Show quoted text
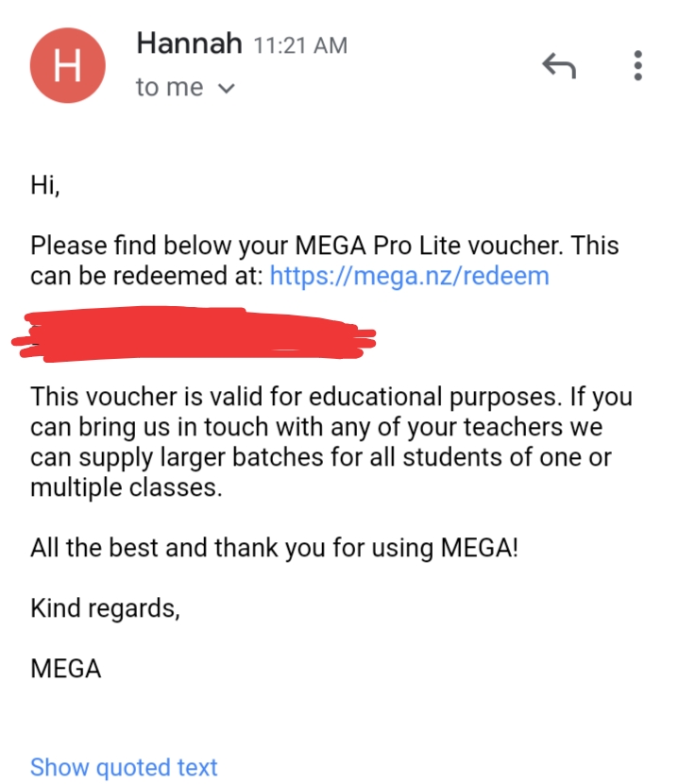Screen dimensions: 679x784 (x=124, y=767)
